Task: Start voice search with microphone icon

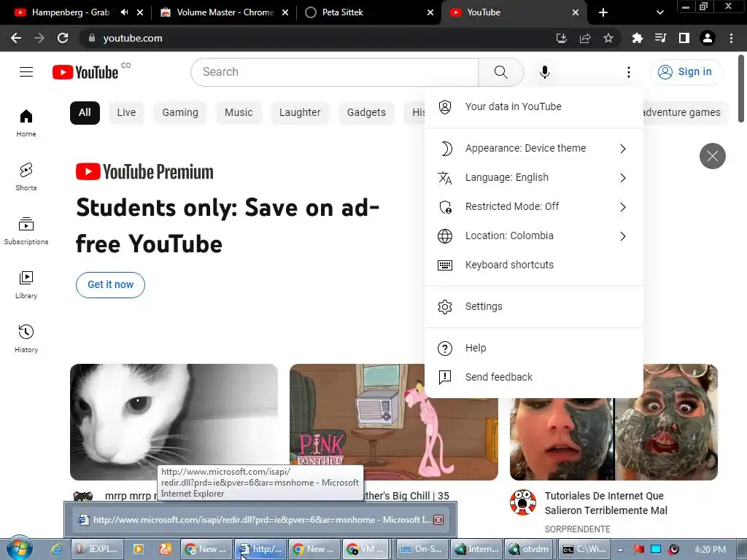Action: click(544, 72)
